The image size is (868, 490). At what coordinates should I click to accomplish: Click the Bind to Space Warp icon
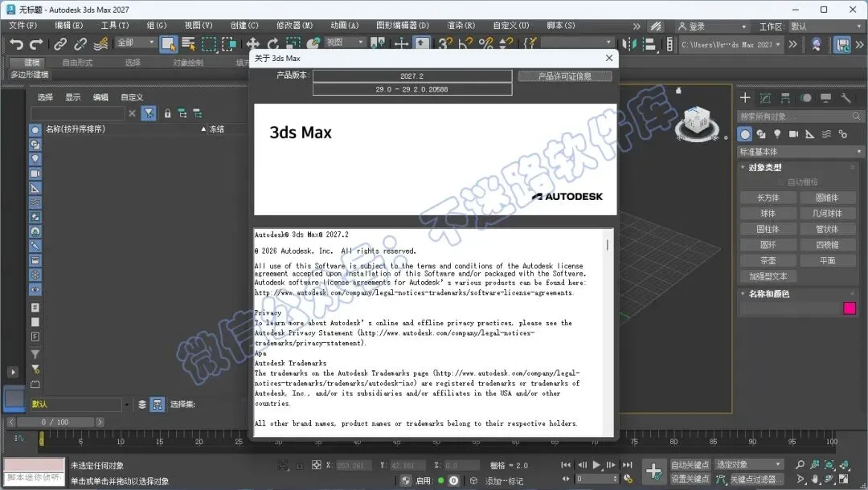100,44
